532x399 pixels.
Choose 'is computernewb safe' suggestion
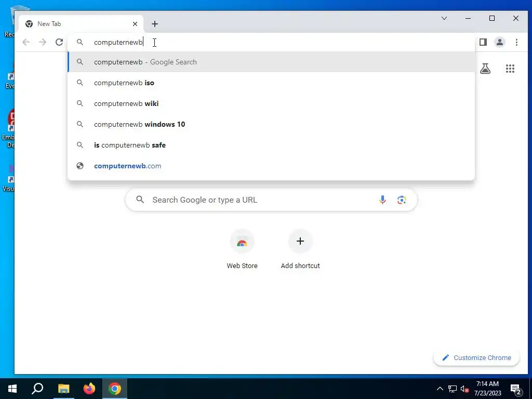[271, 145]
